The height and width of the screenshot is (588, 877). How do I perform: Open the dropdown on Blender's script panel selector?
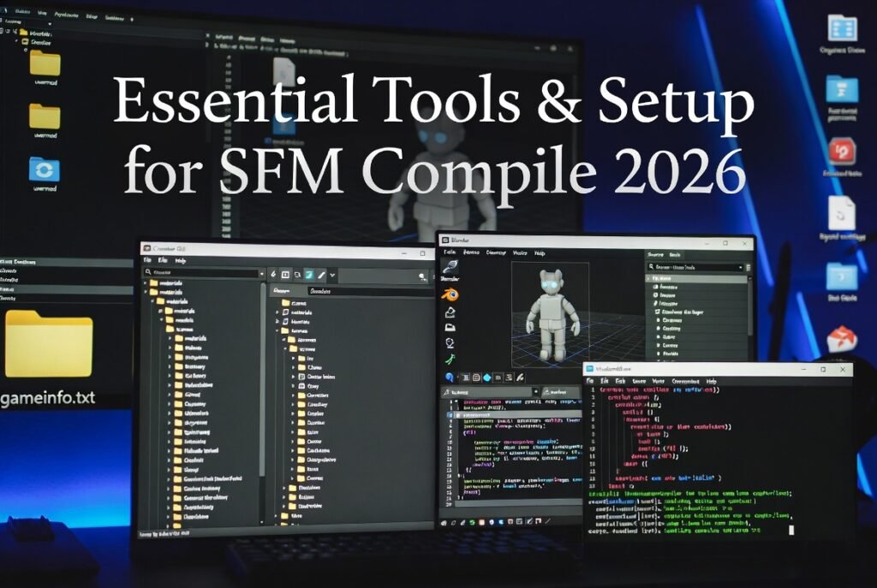tap(535, 392)
